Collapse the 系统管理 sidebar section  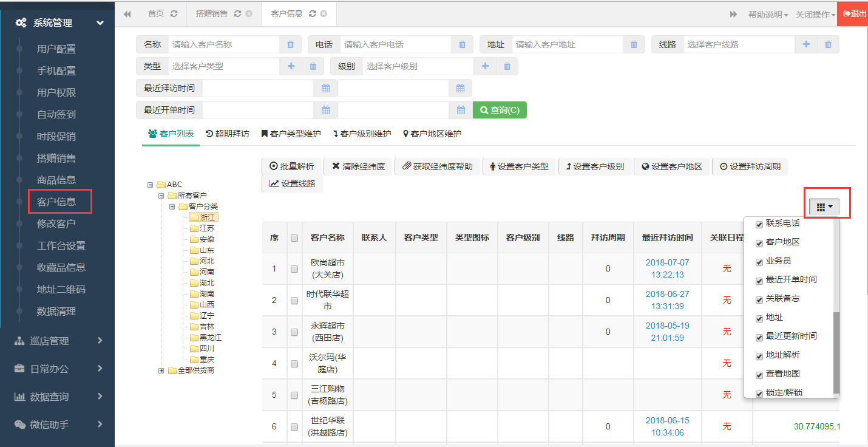[100, 23]
